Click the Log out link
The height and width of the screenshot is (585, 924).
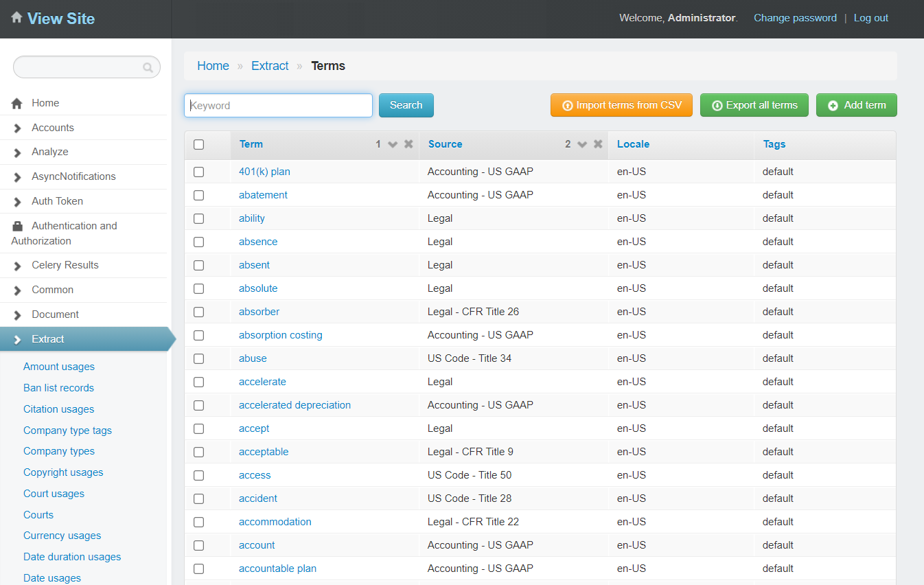coord(871,18)
